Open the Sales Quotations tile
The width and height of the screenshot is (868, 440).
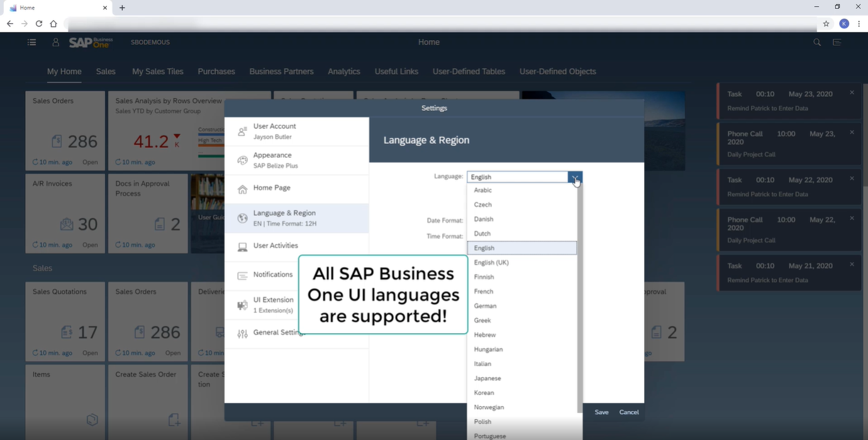coord(65,322)
